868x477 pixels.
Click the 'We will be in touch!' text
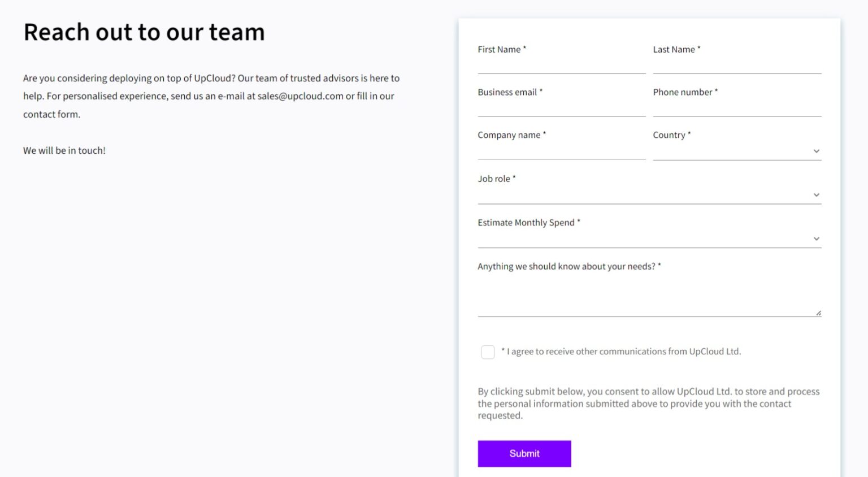pos(64,150)
